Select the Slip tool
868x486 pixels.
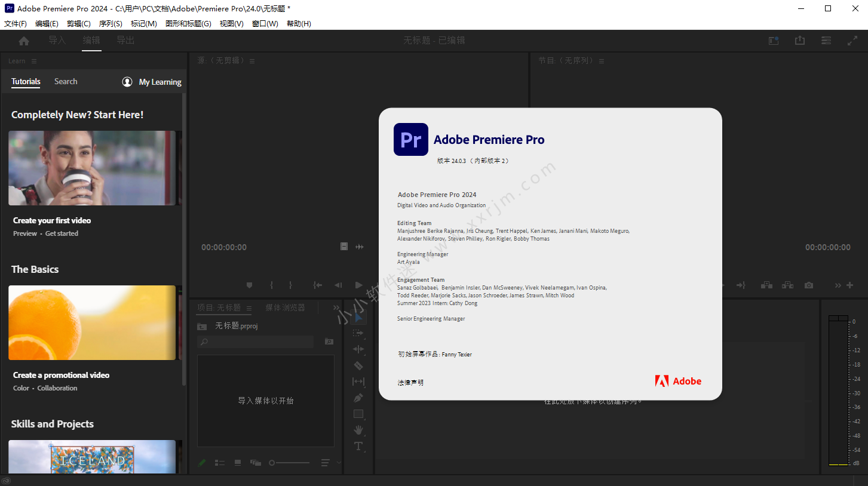(x=358, y=382)
